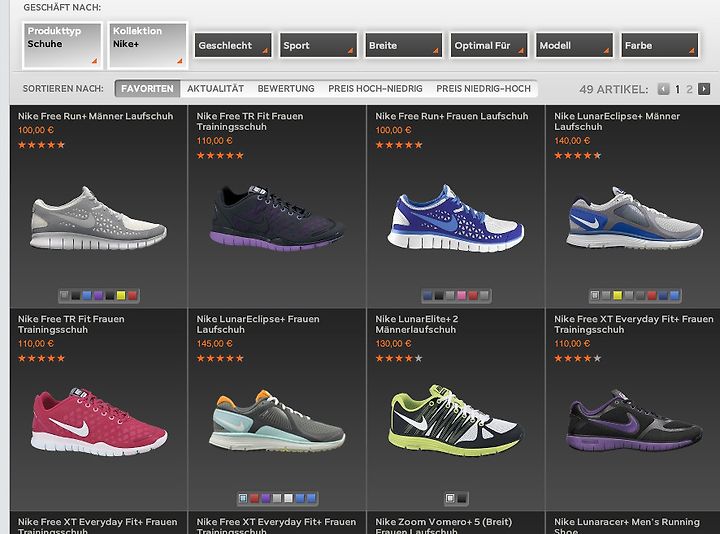Image resolution: width=720 pixels, height=534 pixels.
Task: Click the pink Free TR Fit shoe image
Action: (x=99, y=422)
